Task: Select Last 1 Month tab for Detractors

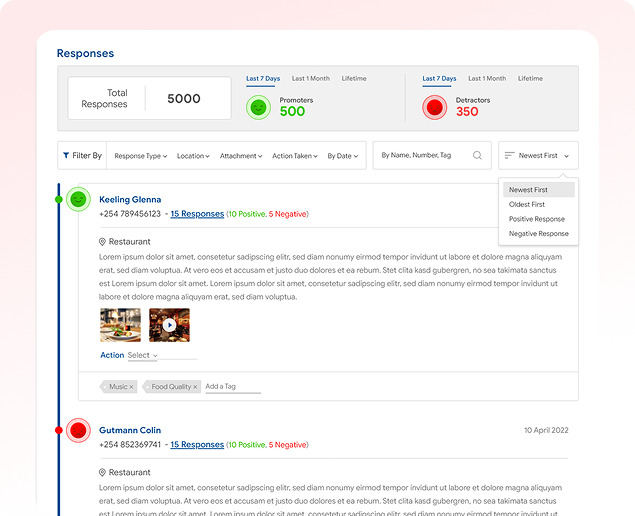Action: 487,79
